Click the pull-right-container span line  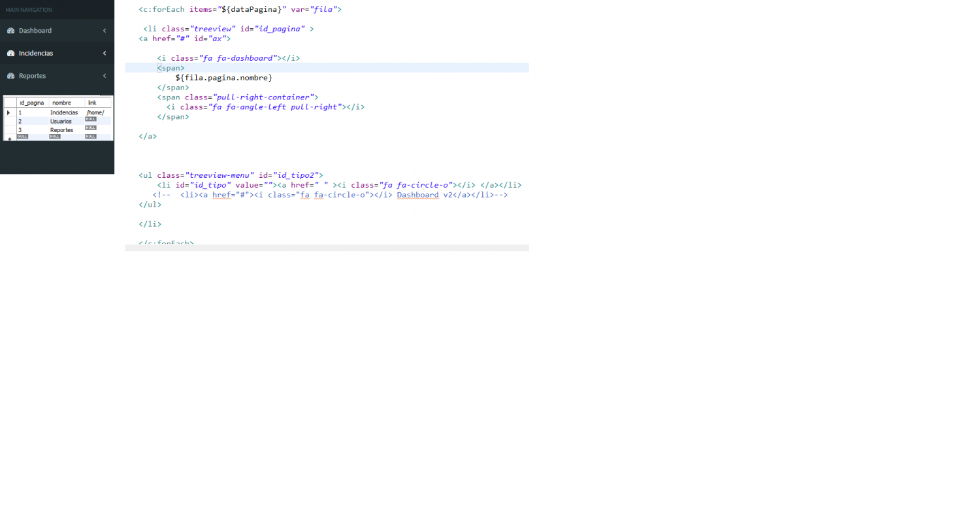237,97
